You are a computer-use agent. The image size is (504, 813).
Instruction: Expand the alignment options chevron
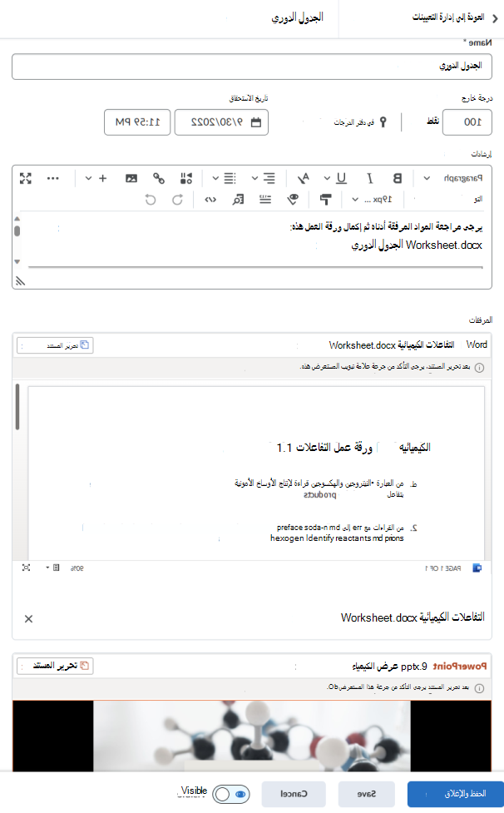coord(254,178)
